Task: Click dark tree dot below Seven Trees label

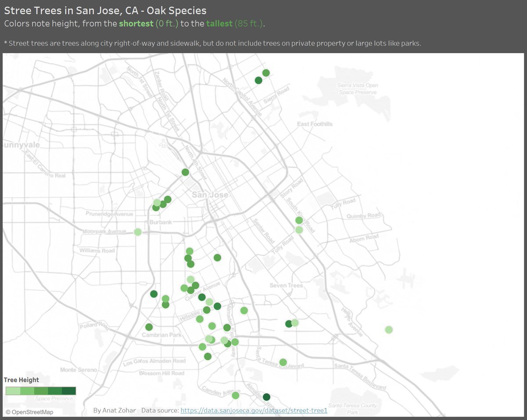Action: tap(289, 324)
